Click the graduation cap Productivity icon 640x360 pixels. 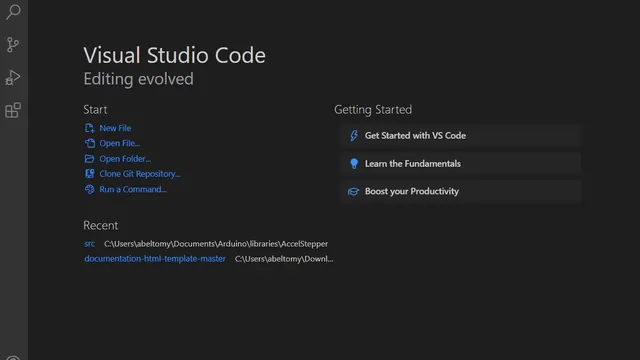pos(353,191)
